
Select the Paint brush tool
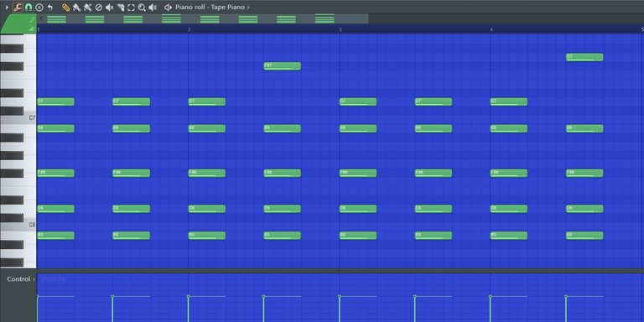76,7
